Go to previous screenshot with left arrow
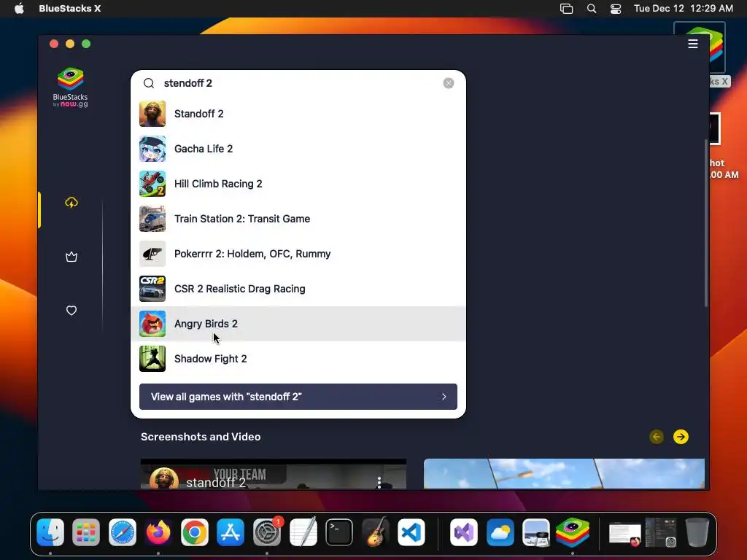The height and width of the screenshot is (560, 747). point(657,437)
